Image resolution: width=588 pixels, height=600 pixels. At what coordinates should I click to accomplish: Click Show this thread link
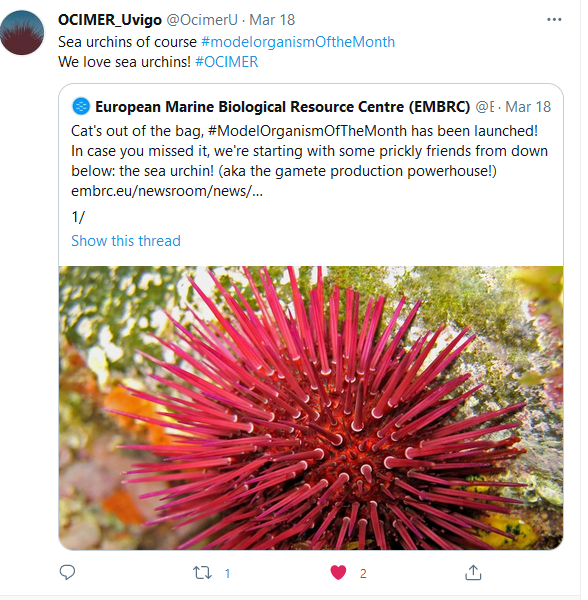pyautogui.click(x=126, y=241)
